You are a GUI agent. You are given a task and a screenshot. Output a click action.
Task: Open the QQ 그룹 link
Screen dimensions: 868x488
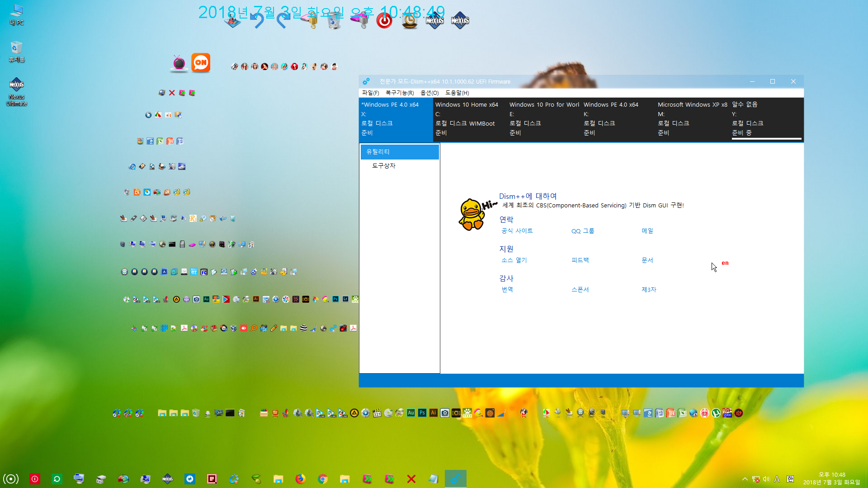click(x=583, y=231)
